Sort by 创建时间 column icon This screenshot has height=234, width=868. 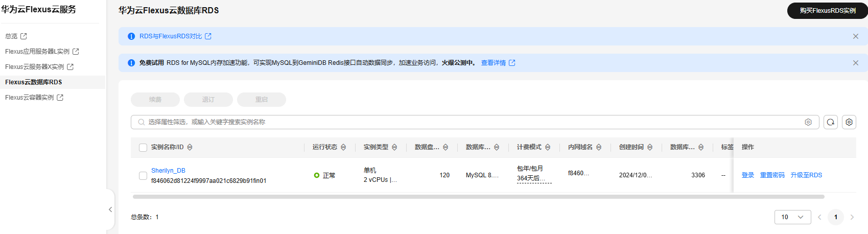click(650, 147)
